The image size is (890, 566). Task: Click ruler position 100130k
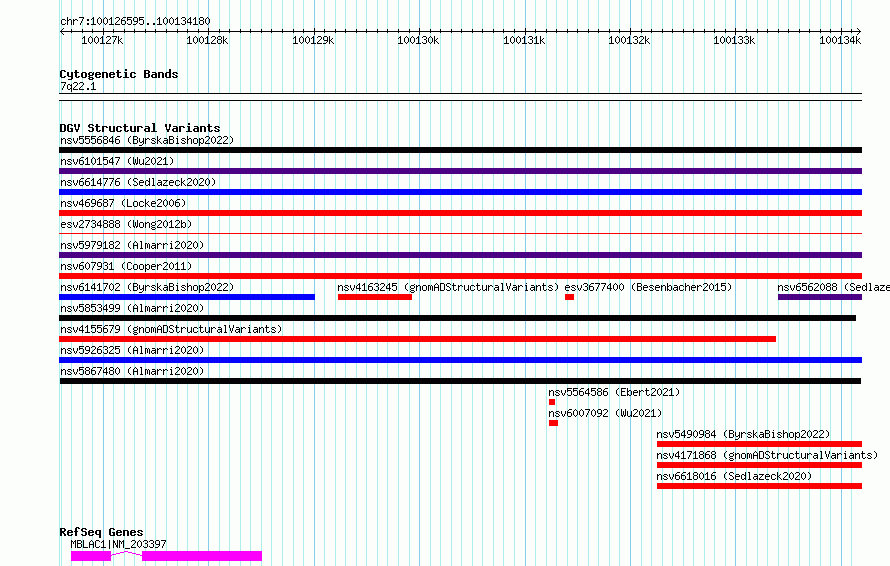(418, 40)
